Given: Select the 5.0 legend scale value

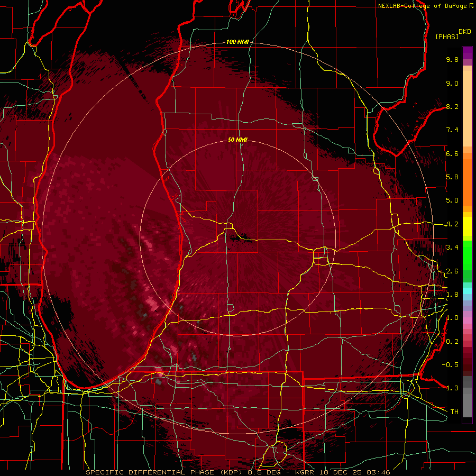Looking at the screenshot, I should (x=452, y=200).
